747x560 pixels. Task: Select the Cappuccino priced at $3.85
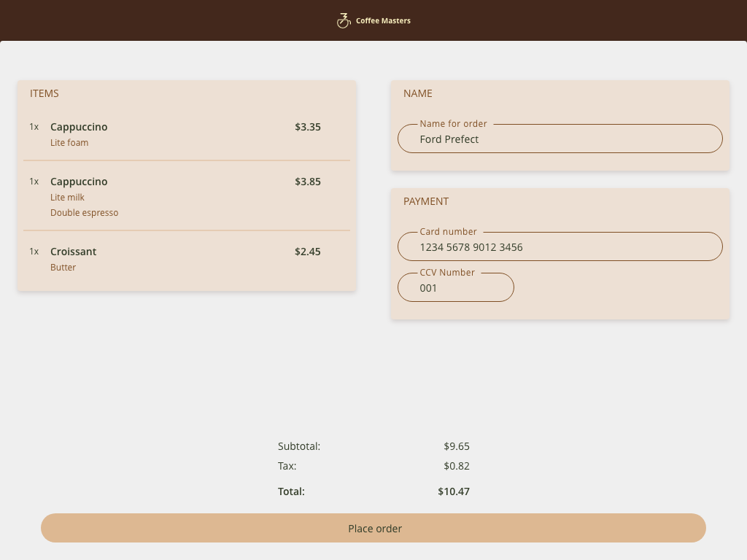pyautogui.click(x=79, y=182)
